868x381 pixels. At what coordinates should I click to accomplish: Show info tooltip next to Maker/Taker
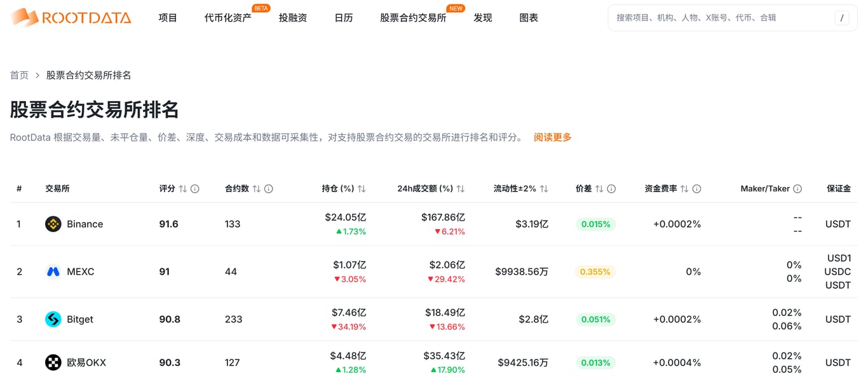(797, 189)
